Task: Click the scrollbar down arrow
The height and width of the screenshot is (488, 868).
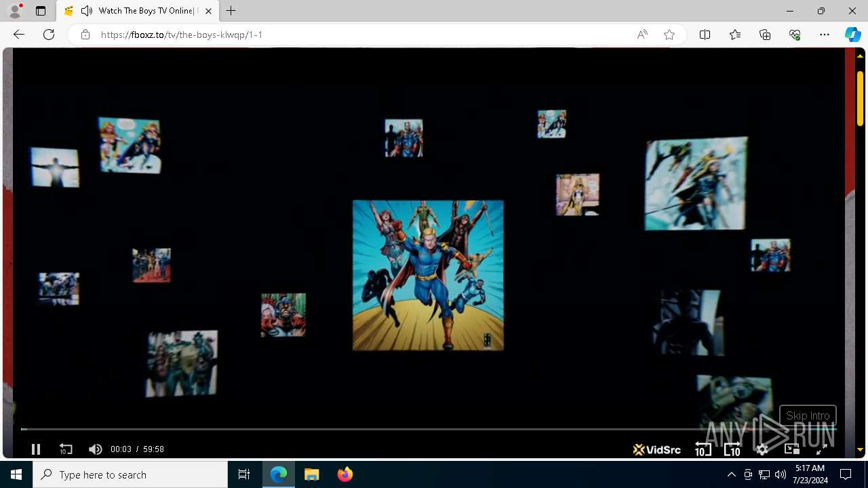Action: [x=860, y=450]
